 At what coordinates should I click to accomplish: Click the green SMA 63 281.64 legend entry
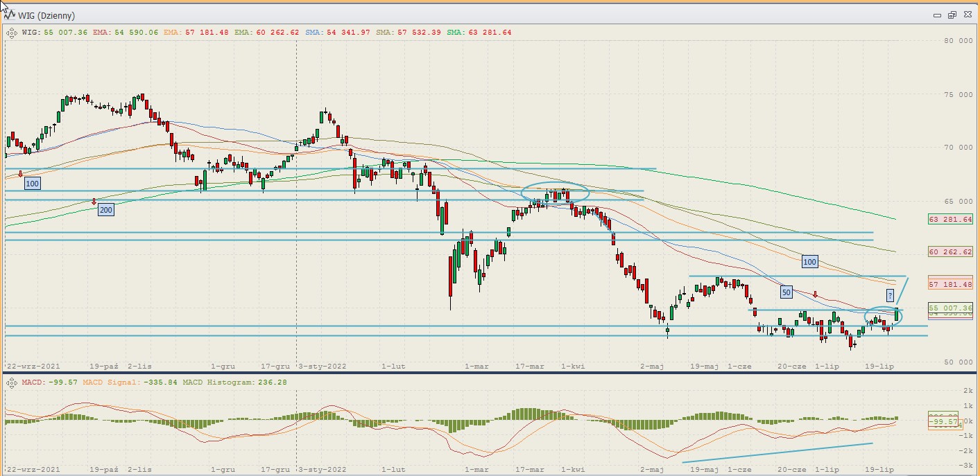point(479,32)
